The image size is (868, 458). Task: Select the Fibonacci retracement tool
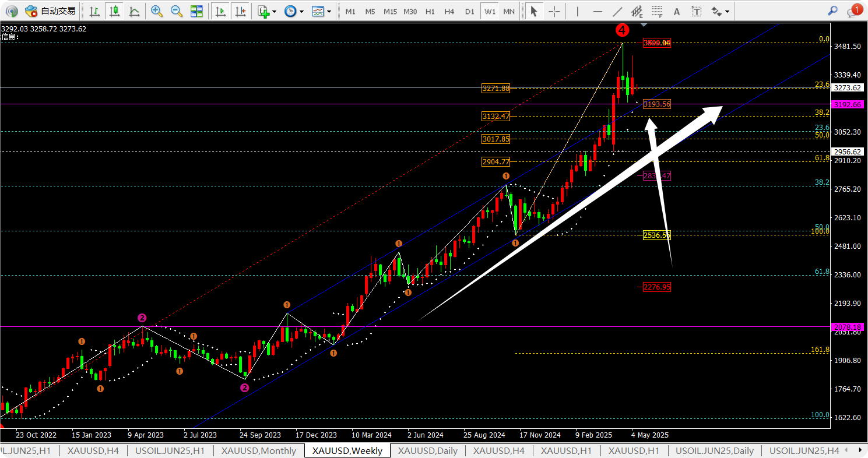point(657,11)
